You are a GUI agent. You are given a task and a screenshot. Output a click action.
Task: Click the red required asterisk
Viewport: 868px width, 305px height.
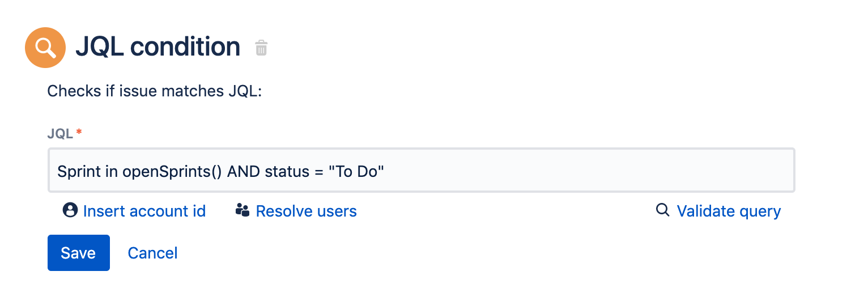[79, 133]
